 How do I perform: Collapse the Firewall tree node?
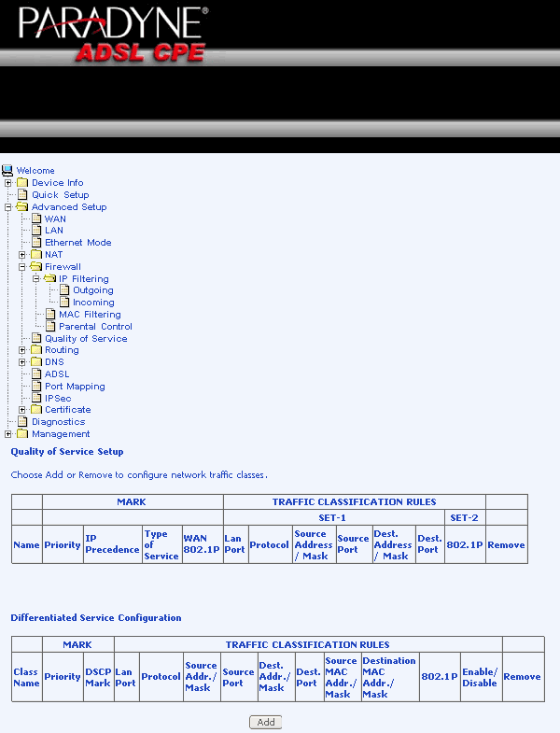pyautogui.click(x=22, y=267)
